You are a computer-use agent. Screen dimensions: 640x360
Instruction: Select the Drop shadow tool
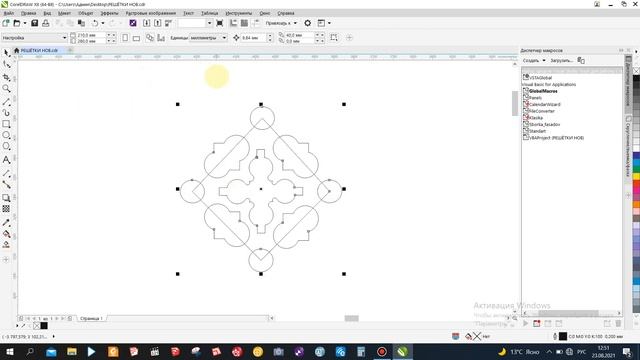(x=7, y=198)
